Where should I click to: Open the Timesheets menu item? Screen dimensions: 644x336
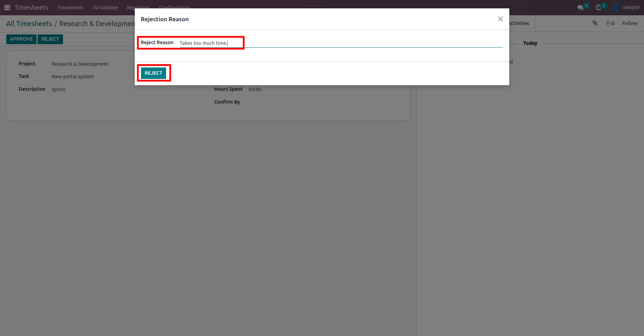[70, 8]
